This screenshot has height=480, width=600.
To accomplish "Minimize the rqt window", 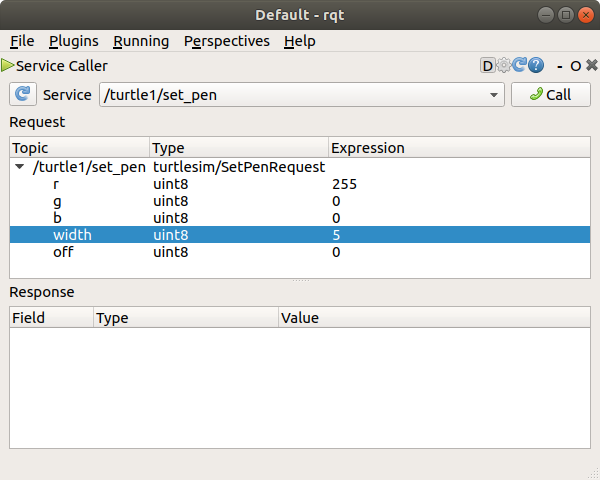I will coord(546,15).
